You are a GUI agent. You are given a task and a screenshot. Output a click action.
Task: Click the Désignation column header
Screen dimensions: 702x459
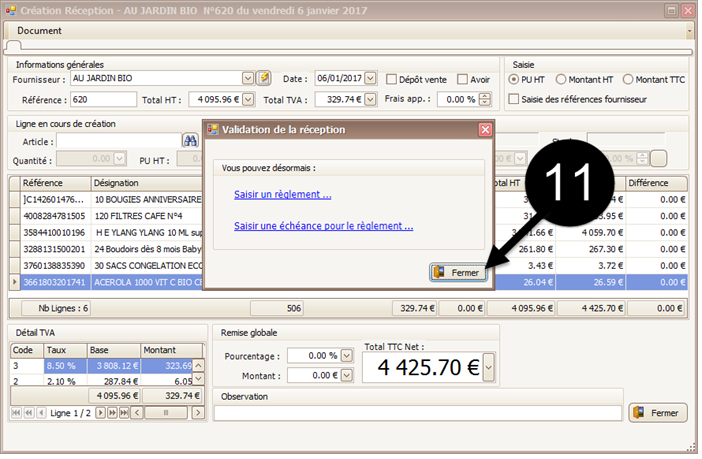point(147,183)
